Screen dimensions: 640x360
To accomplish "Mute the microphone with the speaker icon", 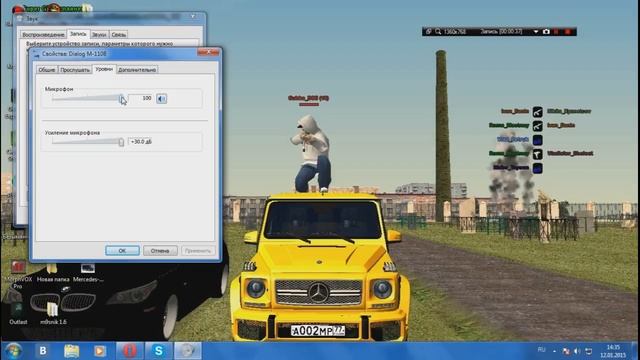I will click(x=162, y=99).
